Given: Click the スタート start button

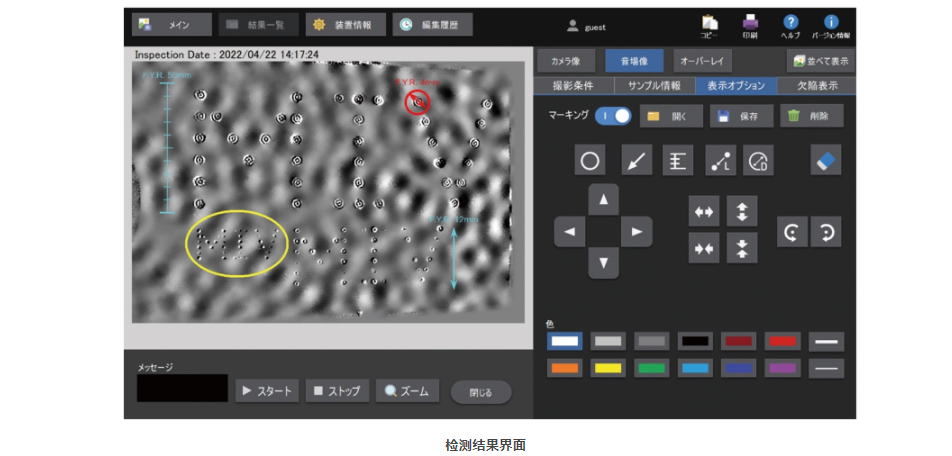Looking at the screenshot, I should point(267,391).
